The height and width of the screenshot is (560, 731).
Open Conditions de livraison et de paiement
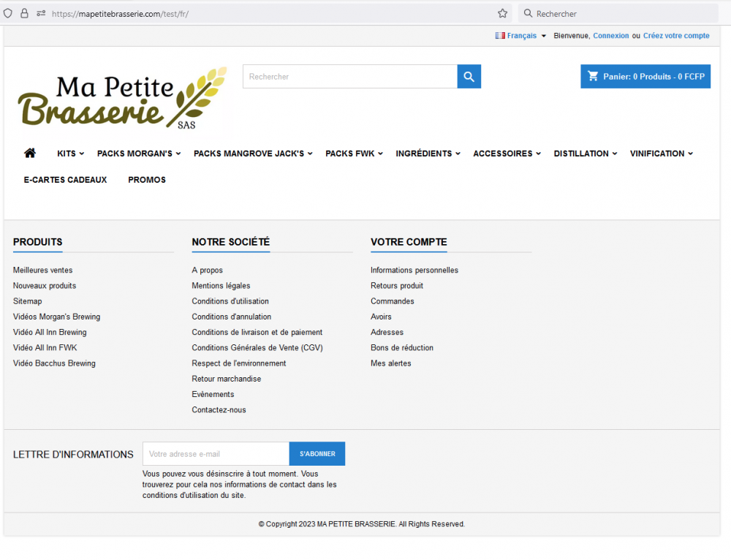pyautogui.click(x=257, y=332)
